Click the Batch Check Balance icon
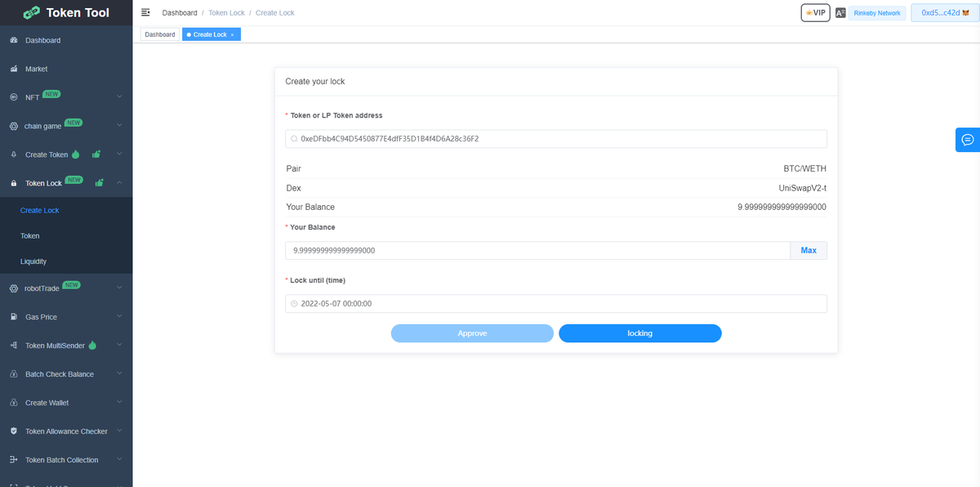 [x=14, y=374]
